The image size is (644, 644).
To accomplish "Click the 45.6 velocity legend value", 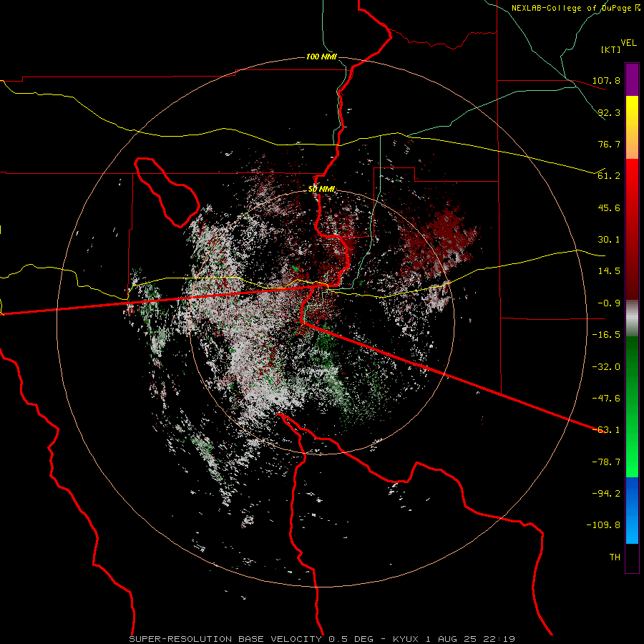I will pos(609,208).
